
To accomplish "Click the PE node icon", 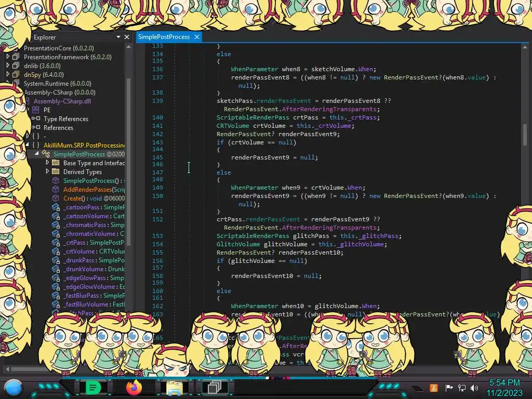I will pos(36,110).
